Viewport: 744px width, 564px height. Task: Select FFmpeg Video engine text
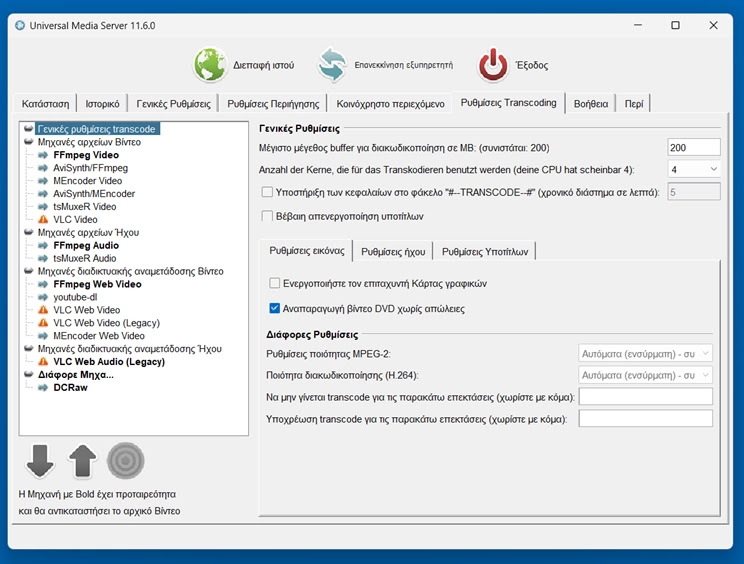click(x=86, y=155)
